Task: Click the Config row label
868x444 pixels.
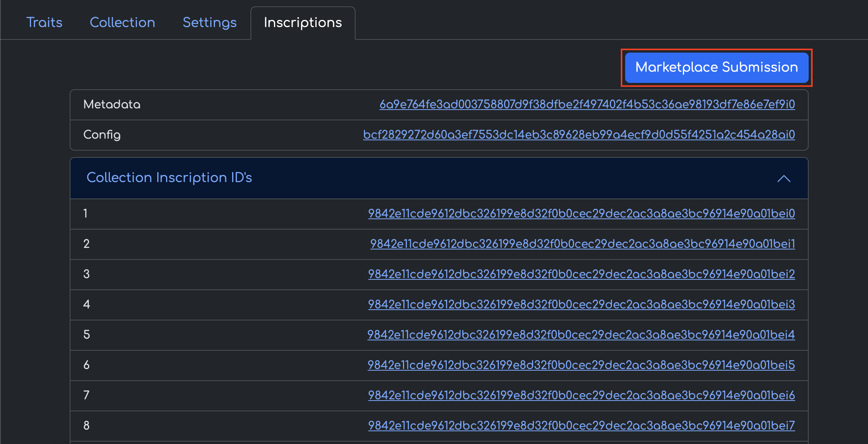Action: click(x=102, y=135)
